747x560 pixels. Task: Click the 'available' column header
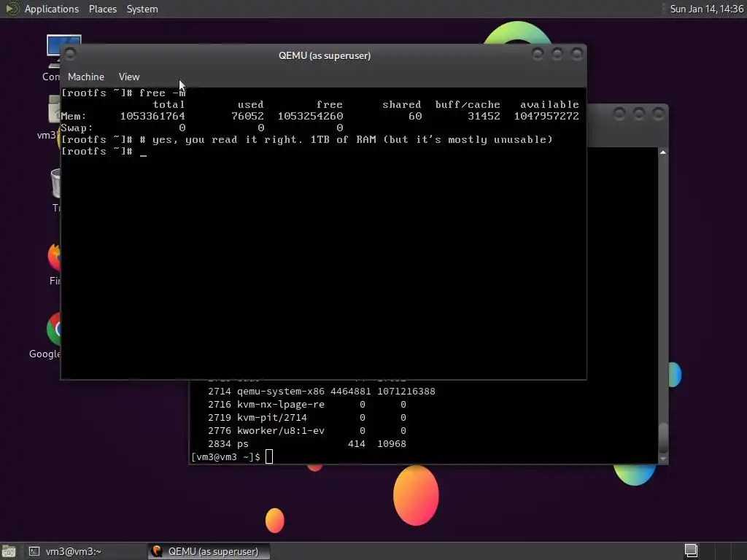[549, 105]
